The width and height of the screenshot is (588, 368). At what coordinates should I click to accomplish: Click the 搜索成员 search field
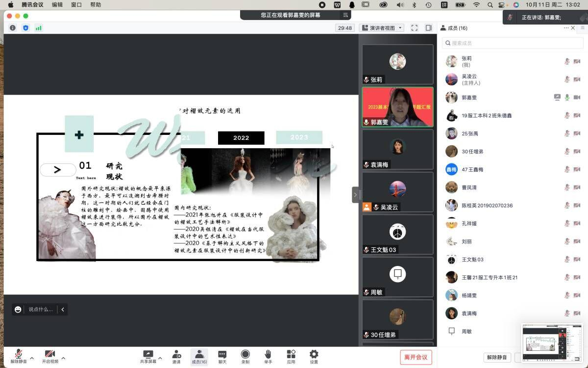point(513,43)
